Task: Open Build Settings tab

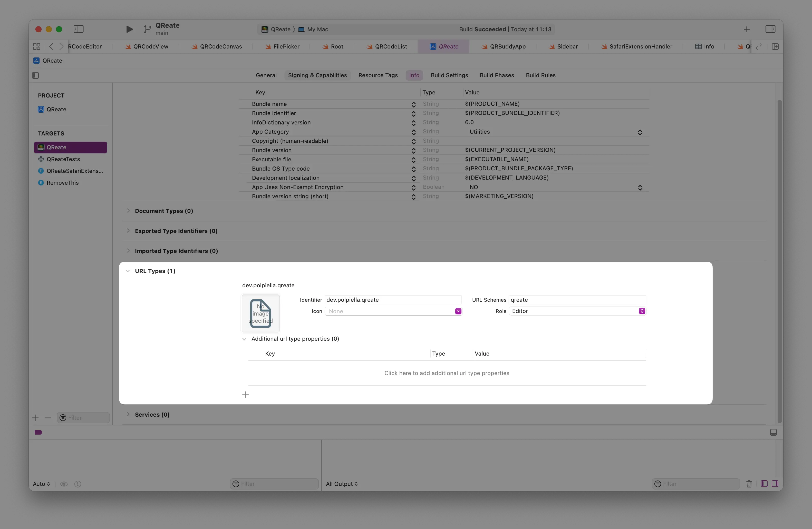Action: 449,75
